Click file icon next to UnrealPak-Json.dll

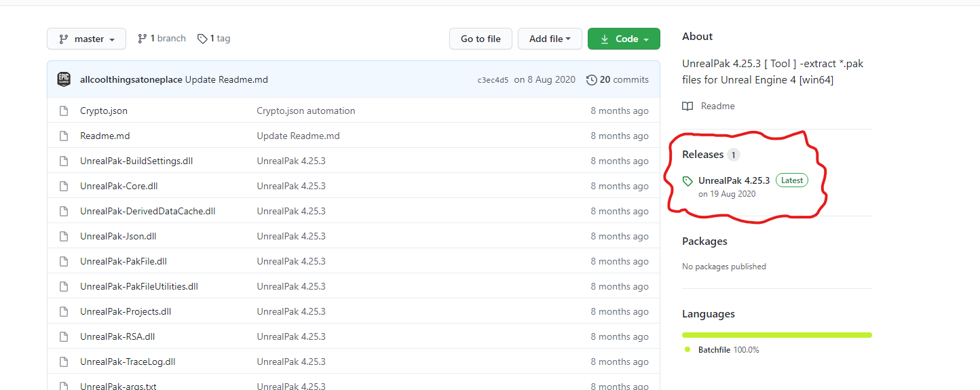(64, 236)
